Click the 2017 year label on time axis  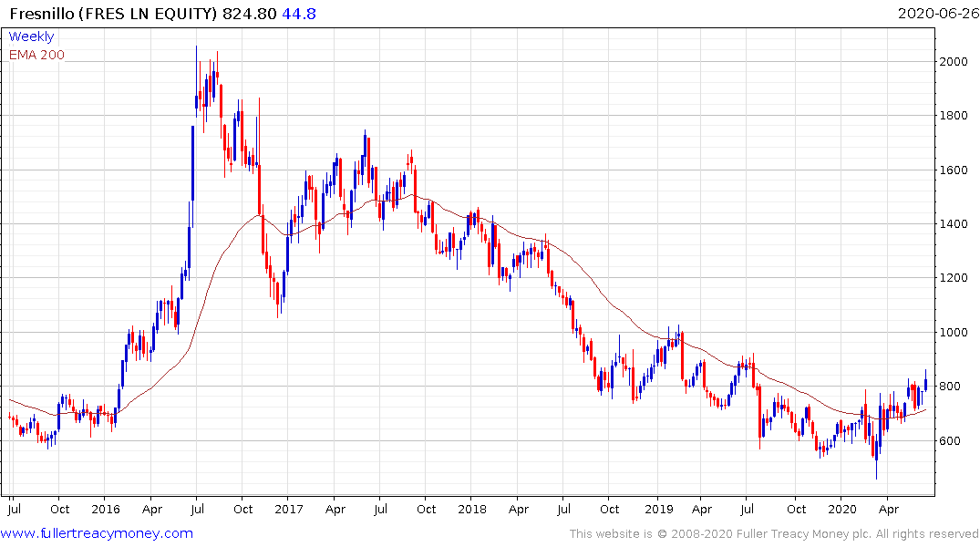point(289,509)
